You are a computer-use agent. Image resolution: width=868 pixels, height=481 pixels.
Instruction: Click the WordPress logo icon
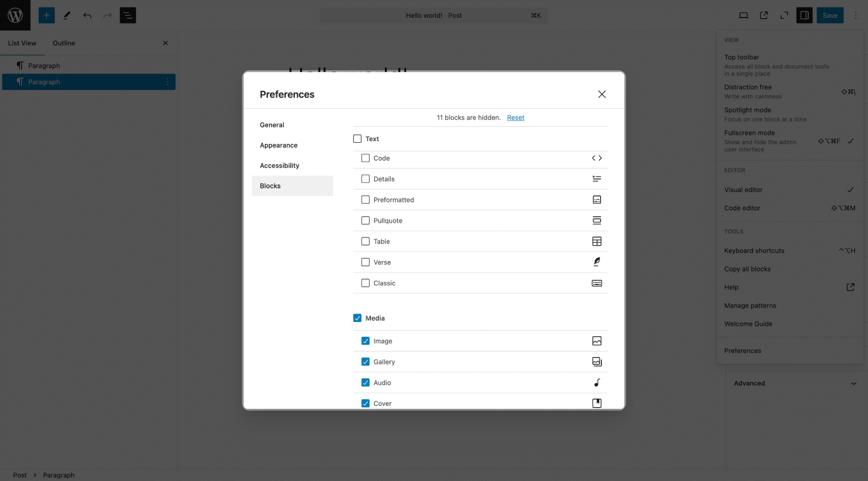click(x=15, y=15)
